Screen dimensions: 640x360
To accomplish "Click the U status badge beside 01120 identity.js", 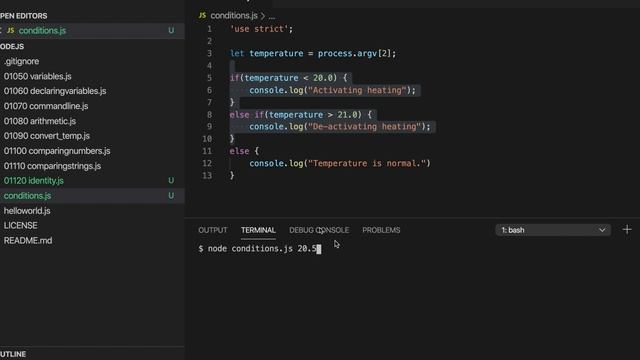I will click(x=171, y=181).
